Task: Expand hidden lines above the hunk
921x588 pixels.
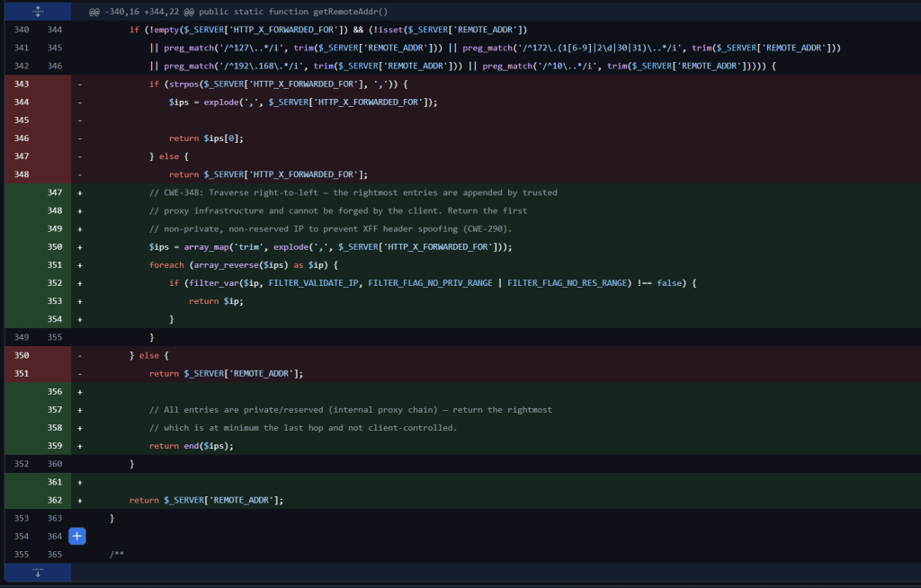Action: [x=38, y=11]
